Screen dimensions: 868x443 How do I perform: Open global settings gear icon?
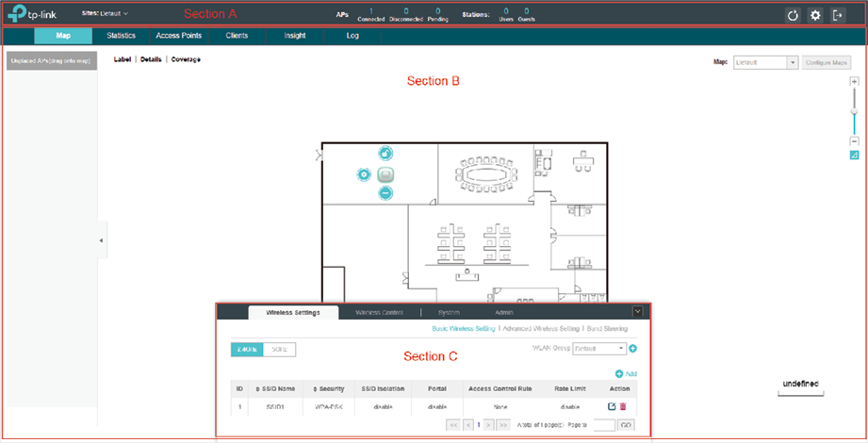coord(815,16)
